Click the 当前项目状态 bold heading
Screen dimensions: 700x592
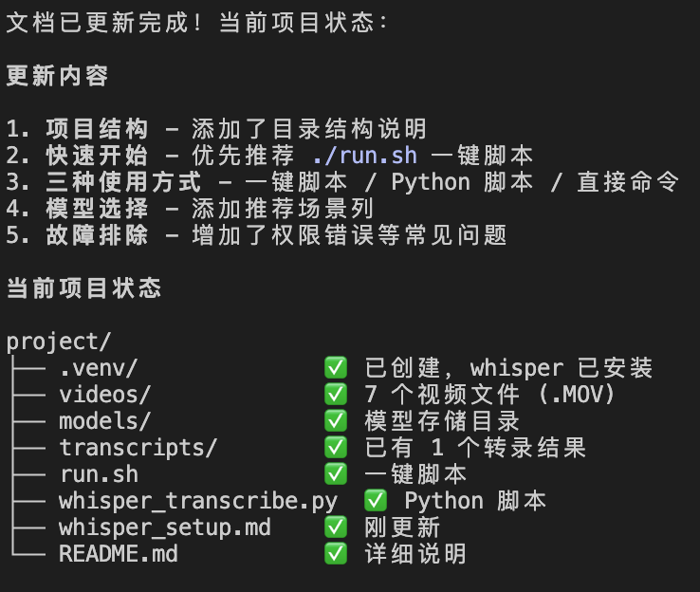[84, 288]
